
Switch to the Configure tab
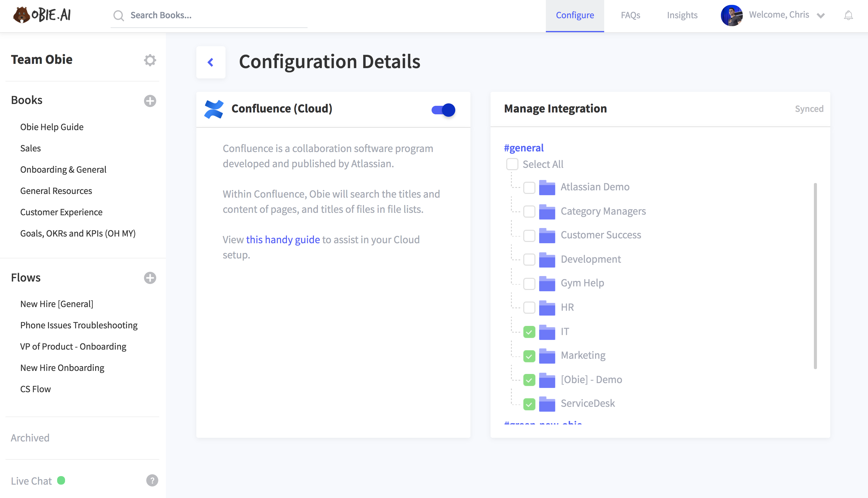point(575,16)
